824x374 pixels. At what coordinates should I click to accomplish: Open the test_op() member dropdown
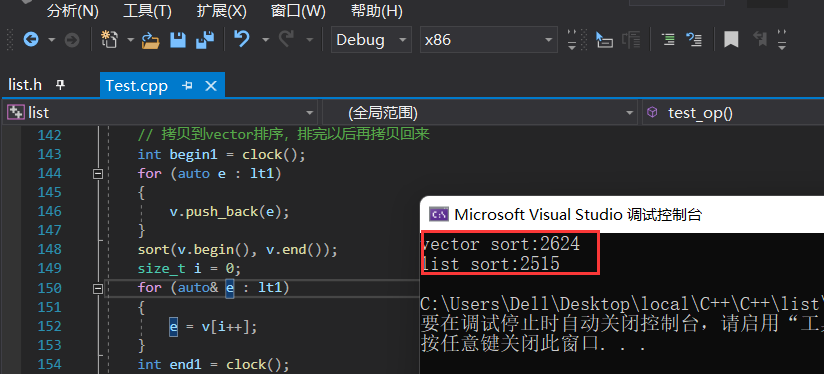coord(733,112)
